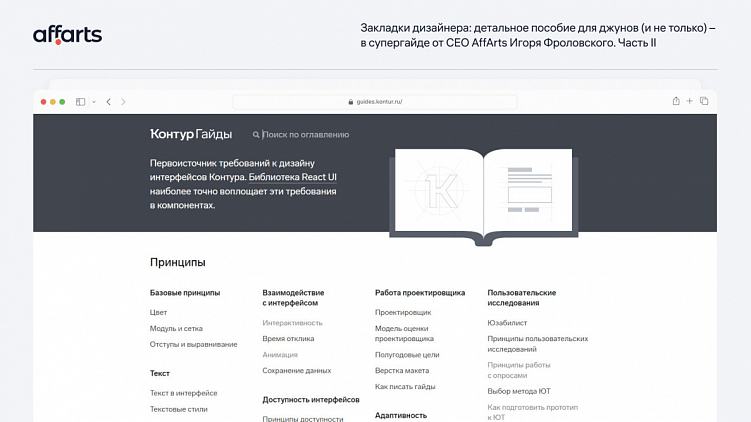Show the tab overview icon

(704, 101)
